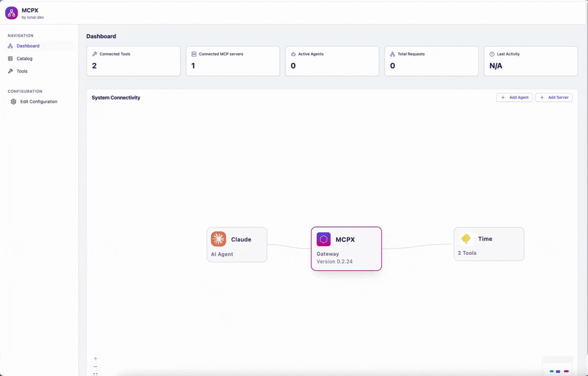Zoom out of the connectivity graph
The width and height of the screenshot is (588, 376).
click(95, 367)
